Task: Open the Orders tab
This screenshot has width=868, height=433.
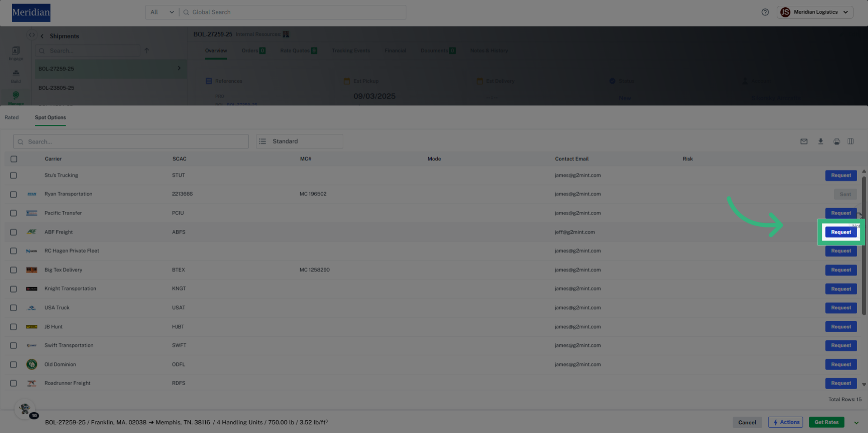Action: point(253,51)
